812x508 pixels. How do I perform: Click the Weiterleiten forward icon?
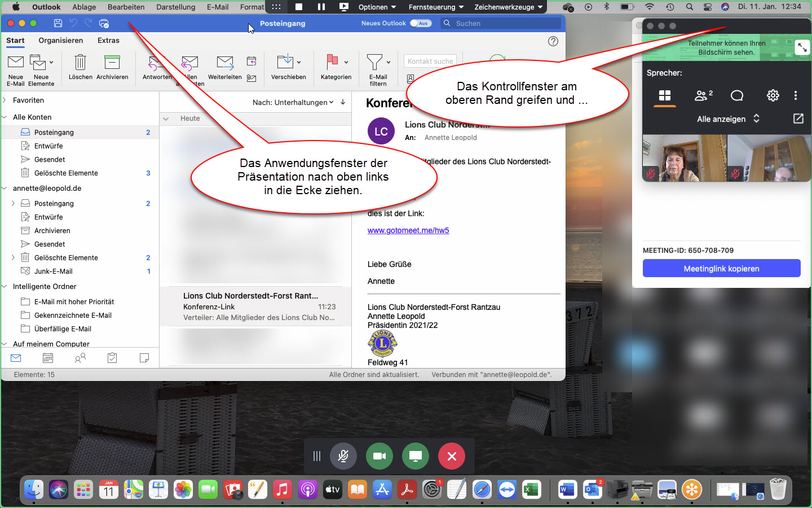(225, 62)
